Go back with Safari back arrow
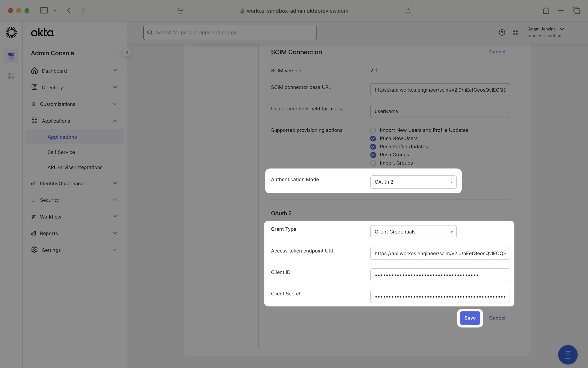Screen dimensions: 588x368 click(69, 10)
